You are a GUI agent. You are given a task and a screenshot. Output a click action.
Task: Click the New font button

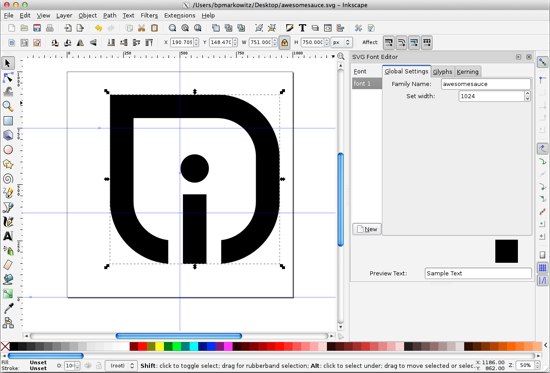click(x=367, y=229)
